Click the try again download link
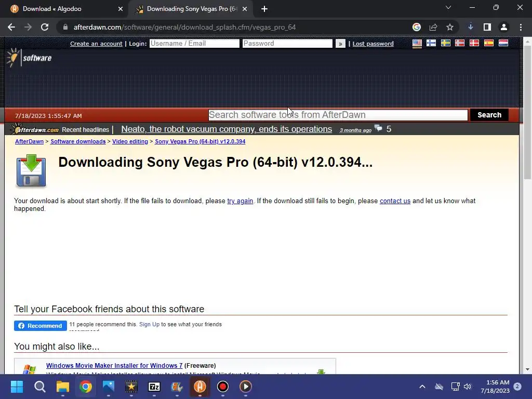This screenshot has height=399, width=532. click(x=240, y=201)
